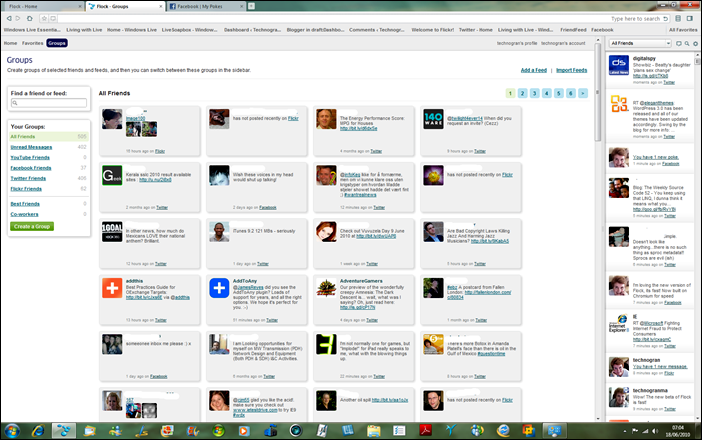Image resolution: width=702 pixels, height=440 pixels.
Task: Click the AddToAny blue plus avatar
Action: 219,288
